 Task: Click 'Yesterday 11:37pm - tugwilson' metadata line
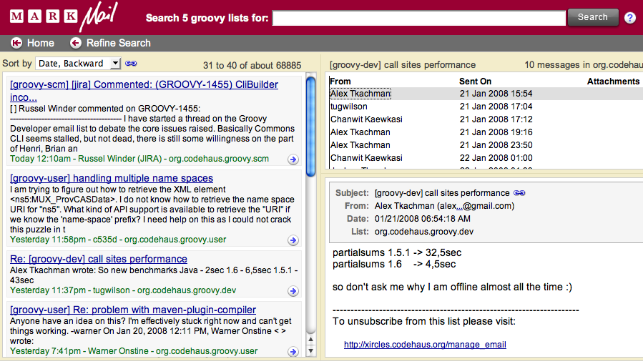point(123,290)
